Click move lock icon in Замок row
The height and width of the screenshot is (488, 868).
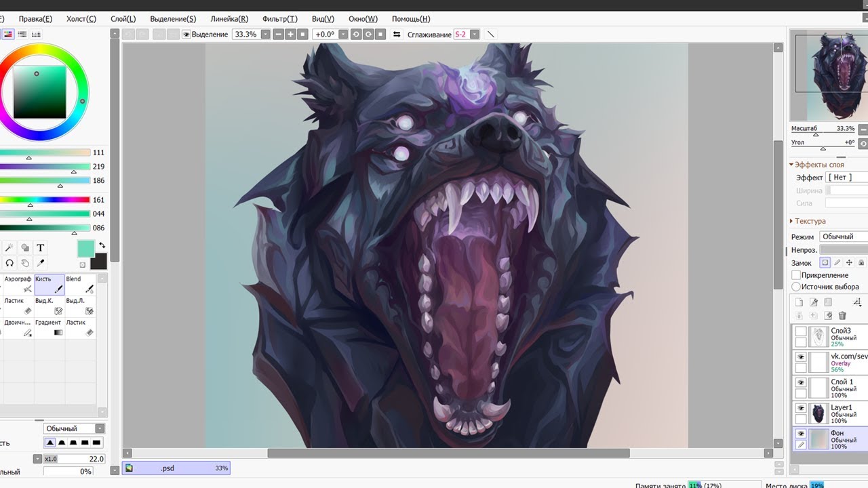click(x=849, y=262)
